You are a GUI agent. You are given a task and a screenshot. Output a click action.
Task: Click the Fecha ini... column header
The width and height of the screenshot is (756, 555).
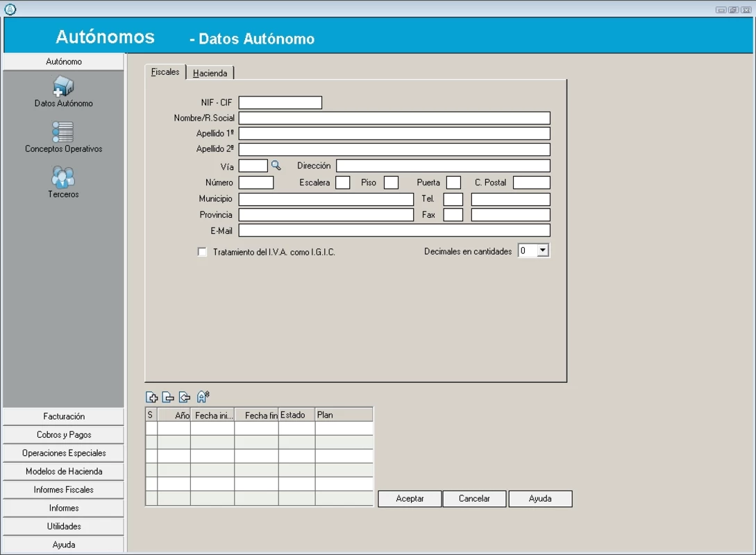coord(212,415)
